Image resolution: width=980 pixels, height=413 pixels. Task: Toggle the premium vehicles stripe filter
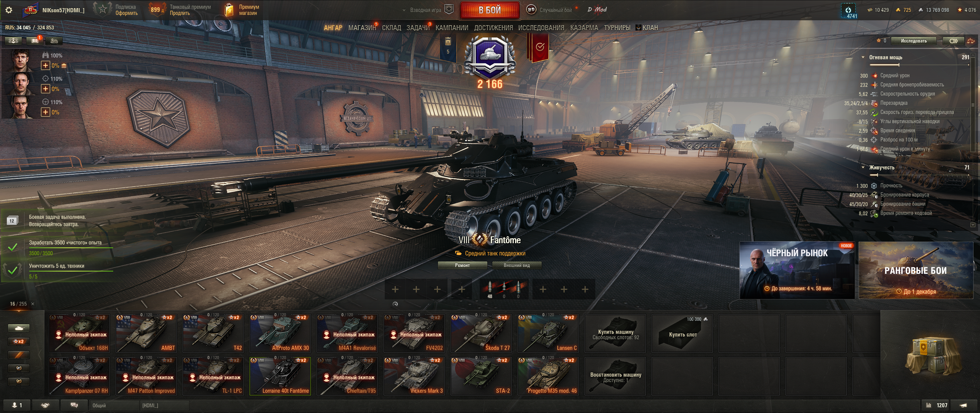point(18,355)
